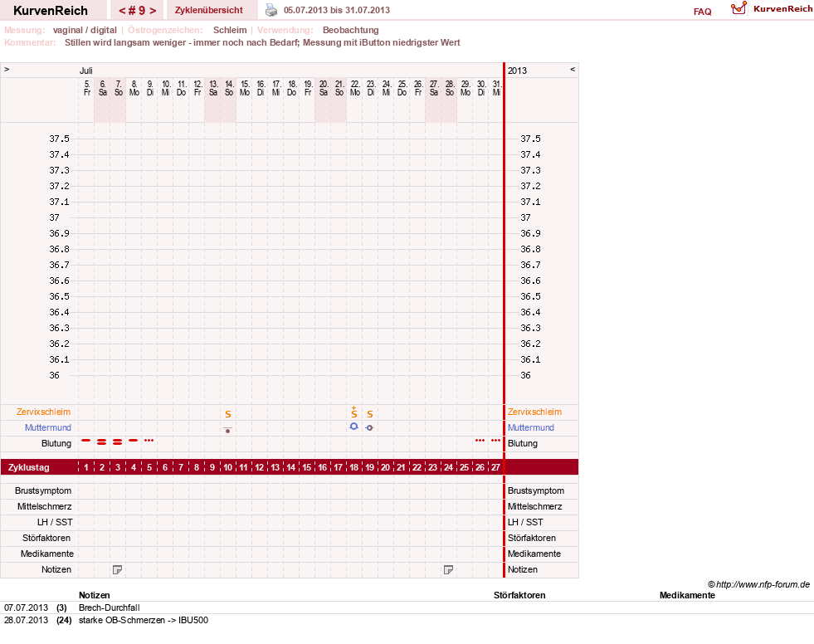This screenshot has width=814, height=644.
Task: Click the date header 22. Mo
Action: click(x=355, y=88)
